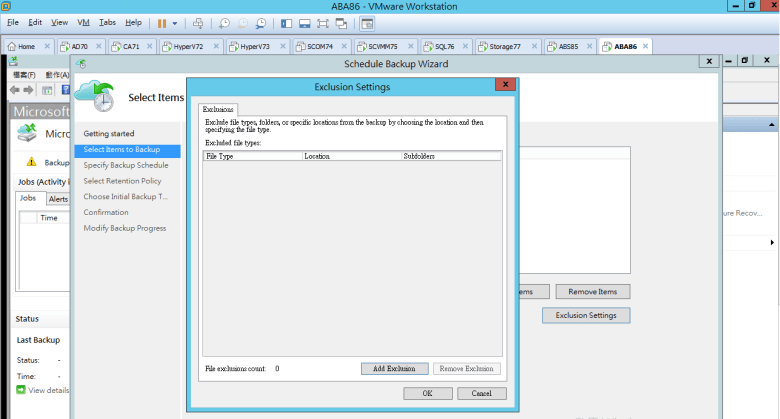Click the Add Exclusion button
The height and width of the screenshot is (419, 780).
(x=394, y=369)
